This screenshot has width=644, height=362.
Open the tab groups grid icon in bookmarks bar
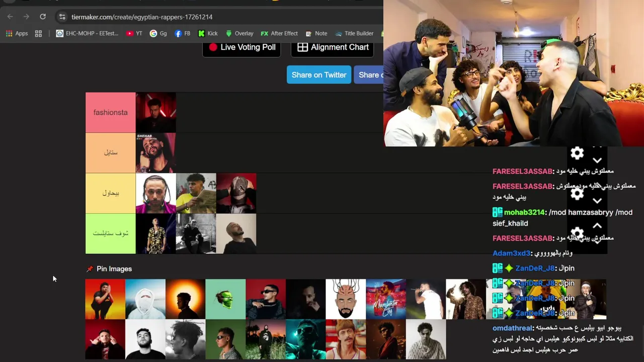click(x=38, y=33)
